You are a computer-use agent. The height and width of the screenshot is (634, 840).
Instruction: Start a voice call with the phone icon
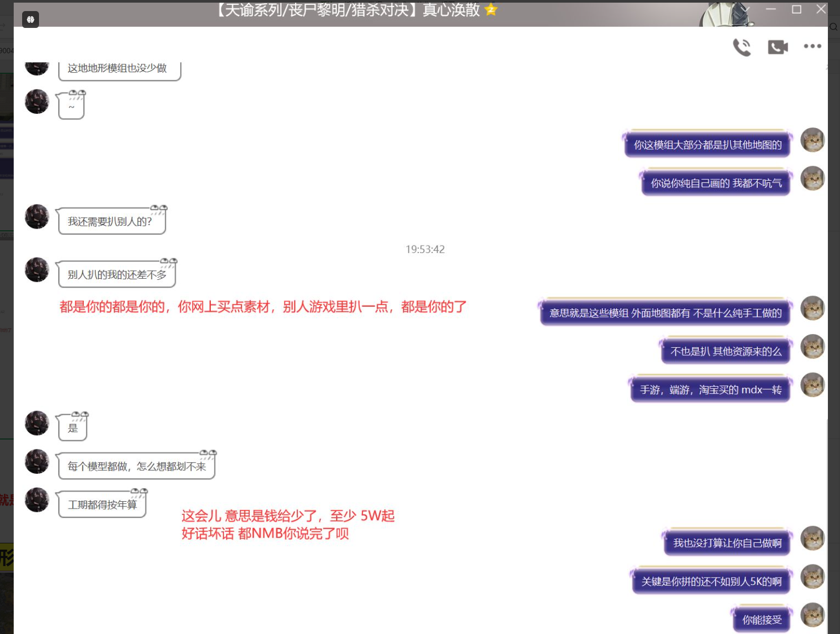coord(741,47)
